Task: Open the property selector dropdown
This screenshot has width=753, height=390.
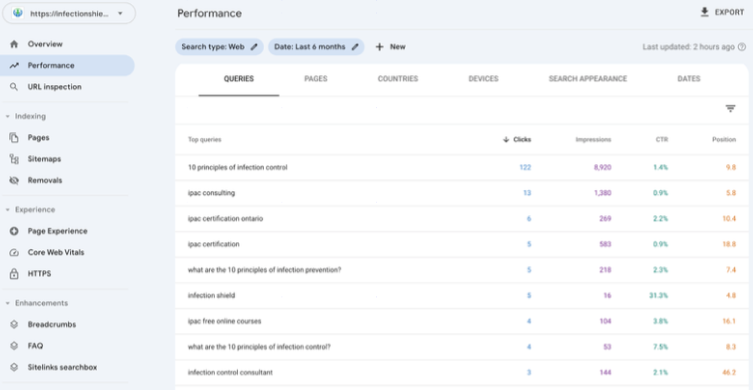Action: 69,13
